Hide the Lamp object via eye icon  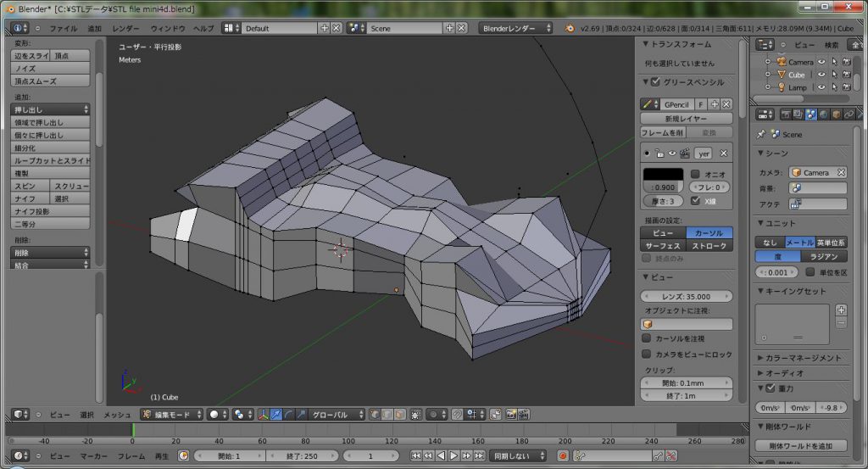(821, 87)
